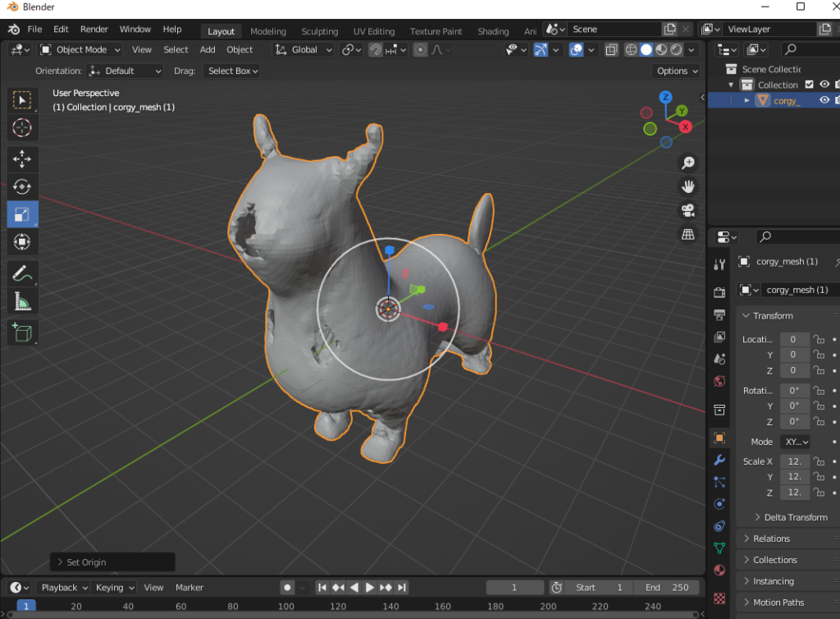Select the Rotate tool in the toolbar
This screenshot has height=619, width=840.
point(20,186)
